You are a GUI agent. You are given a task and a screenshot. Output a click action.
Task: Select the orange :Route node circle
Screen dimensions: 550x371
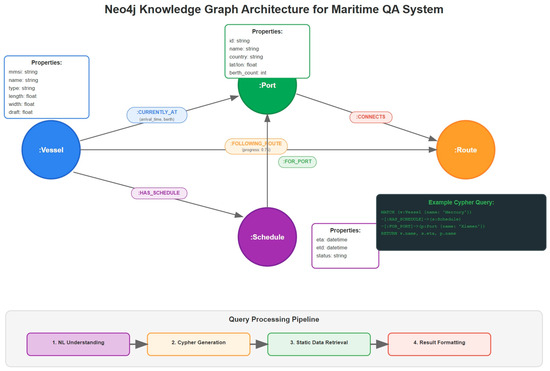click(465, 150)
